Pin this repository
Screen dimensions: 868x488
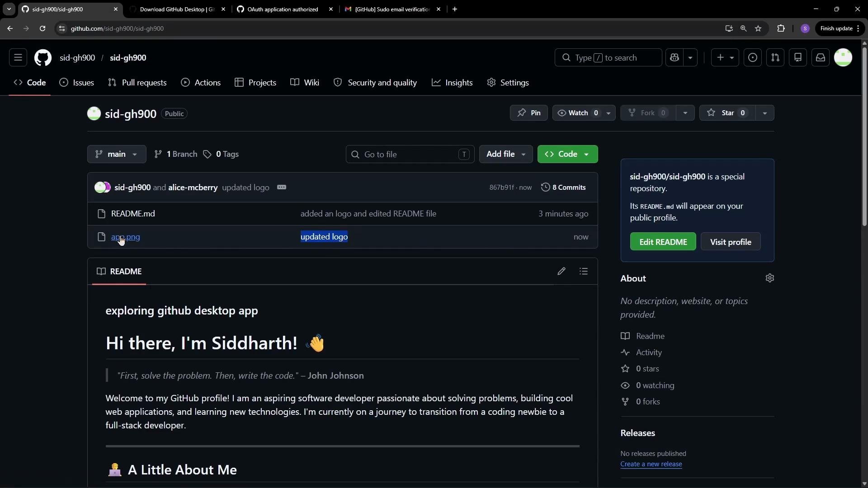[529, 113]
